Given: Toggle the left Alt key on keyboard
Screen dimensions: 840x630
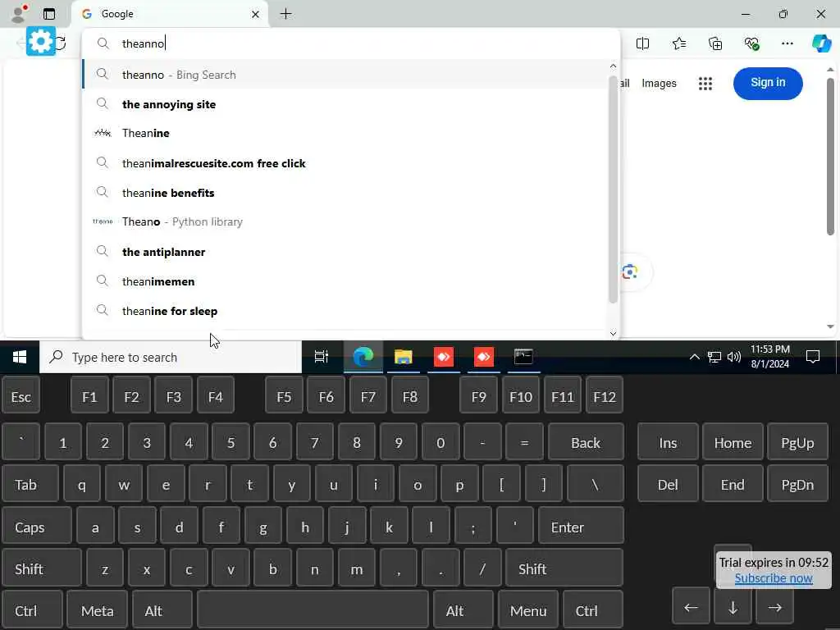Looking at the screenshot, I should tap(162, 610).
